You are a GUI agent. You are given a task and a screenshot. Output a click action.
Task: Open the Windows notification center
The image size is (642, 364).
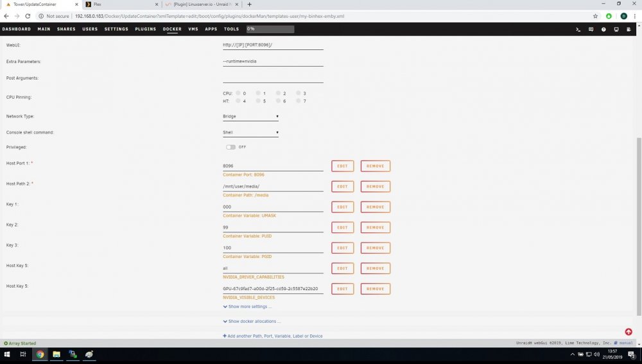632,354
